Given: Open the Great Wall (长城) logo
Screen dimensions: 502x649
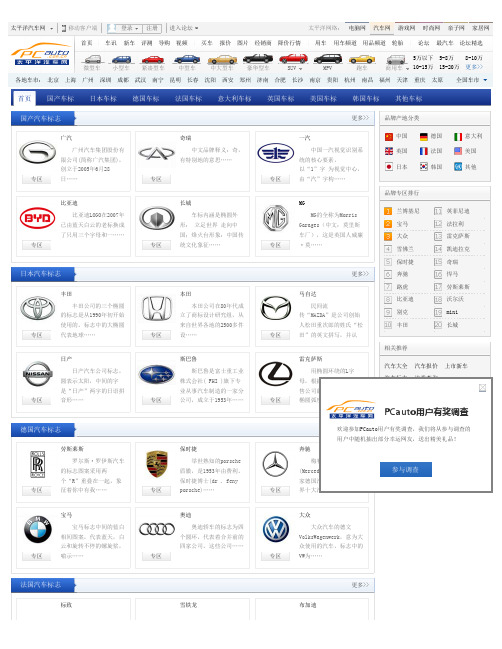Looking at the screenshot, I should point(156,218).
